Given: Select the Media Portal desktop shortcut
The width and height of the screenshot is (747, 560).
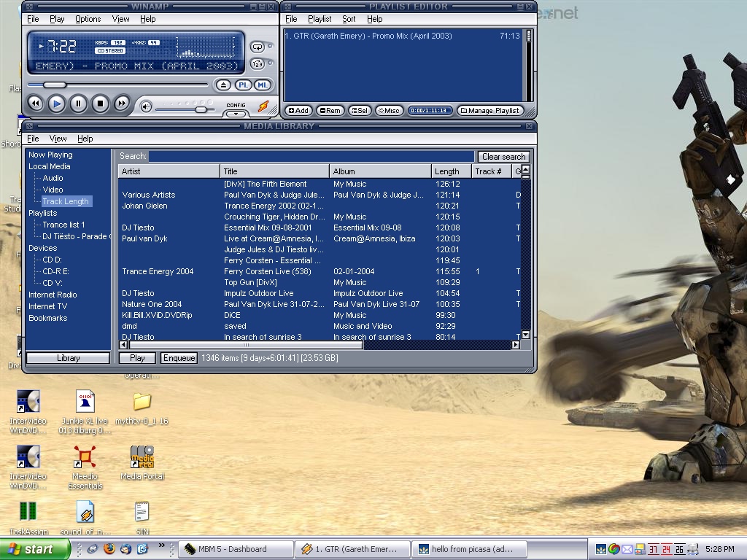Looking at the screenshot, I should pos(142,463).
